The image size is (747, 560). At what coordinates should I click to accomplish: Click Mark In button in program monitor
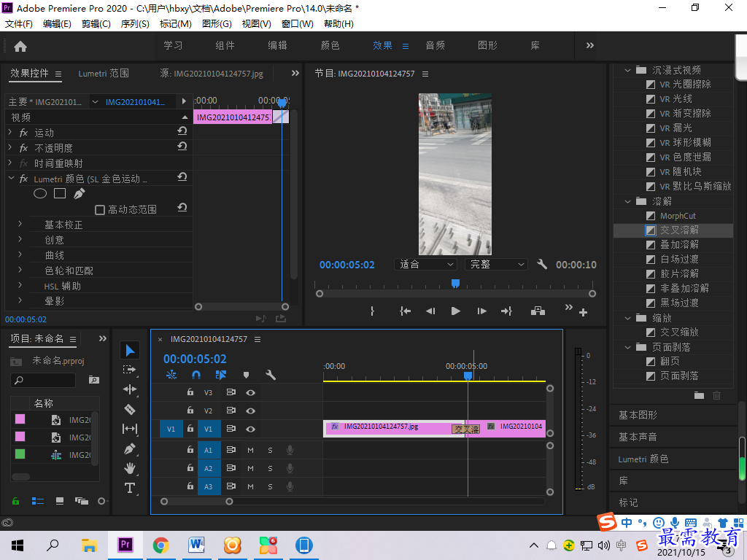[x=372, y=311]
